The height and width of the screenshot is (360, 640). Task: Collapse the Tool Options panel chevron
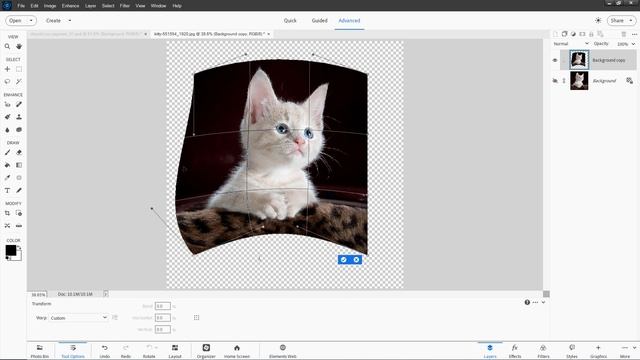pyautogui.click(x=544, y=302)
